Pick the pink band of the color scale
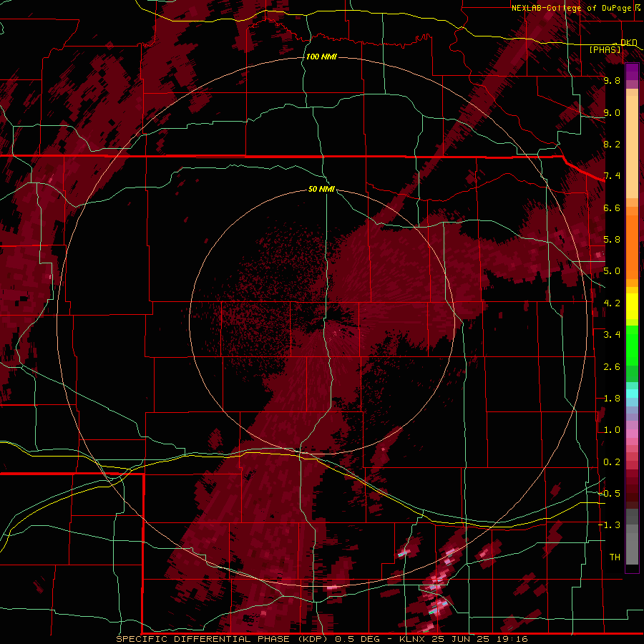The height and width of the screenshot is (644, 644). (632, 434)
